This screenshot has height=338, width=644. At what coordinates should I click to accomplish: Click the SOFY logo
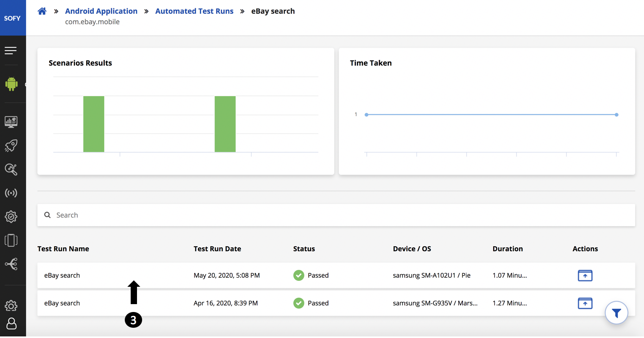(x=12, y=18)
